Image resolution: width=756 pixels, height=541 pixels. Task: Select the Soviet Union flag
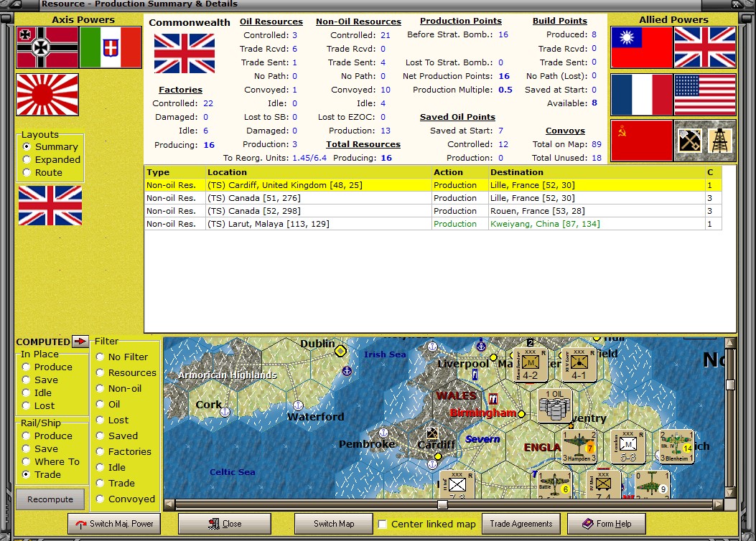(x=641, y=140)
